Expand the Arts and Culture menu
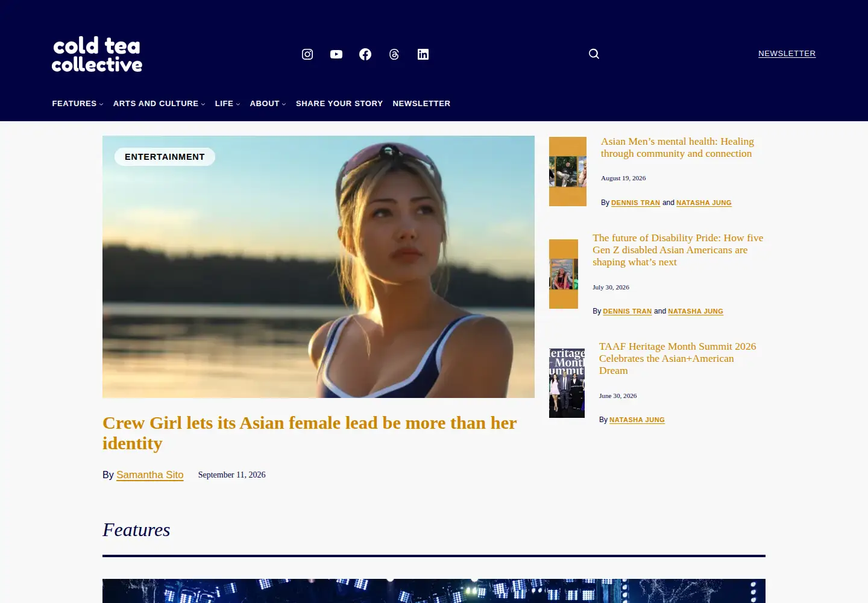Viewport: 868px width, 603px height. pos(159,104)
